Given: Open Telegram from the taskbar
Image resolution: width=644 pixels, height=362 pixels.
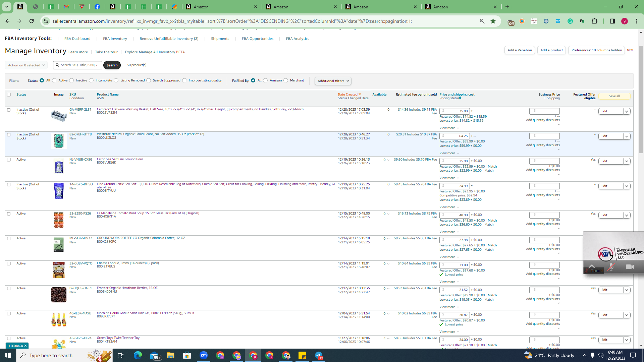Looking at the screenshot, I should (319, 355).
